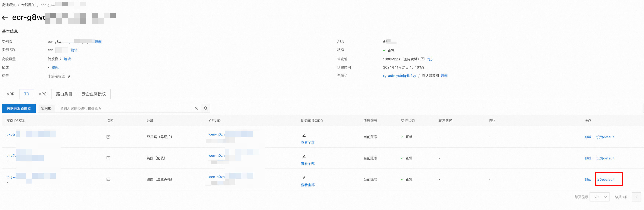Edit the instance name
The image size is (644, 210).
[x=74, y=50]
